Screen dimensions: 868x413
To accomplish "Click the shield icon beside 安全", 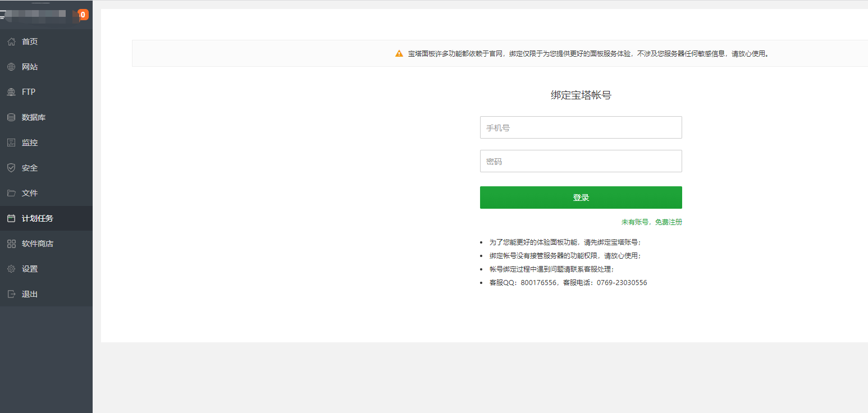I will pyautogui.click(x=11, y=168).
